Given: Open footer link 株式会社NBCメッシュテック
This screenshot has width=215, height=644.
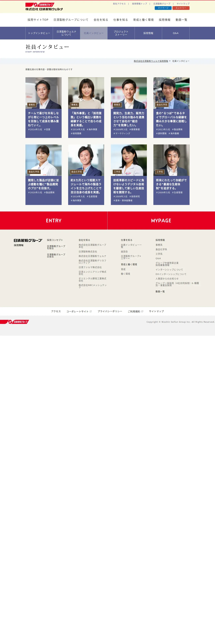Looking at the screenshot, I should coord(93,286).
